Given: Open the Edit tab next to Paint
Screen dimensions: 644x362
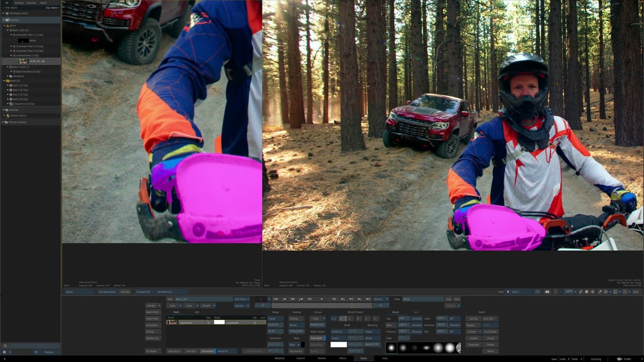Looking at the screenshot, I should (197, 312).
